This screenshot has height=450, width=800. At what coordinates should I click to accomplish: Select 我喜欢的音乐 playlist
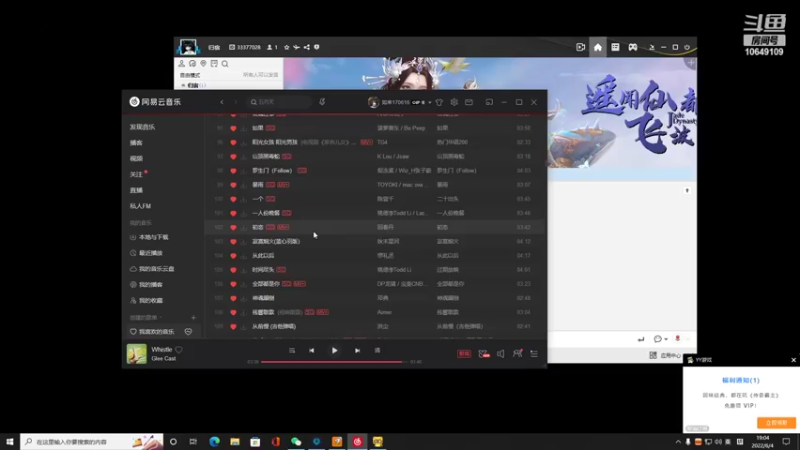[157, 332]
